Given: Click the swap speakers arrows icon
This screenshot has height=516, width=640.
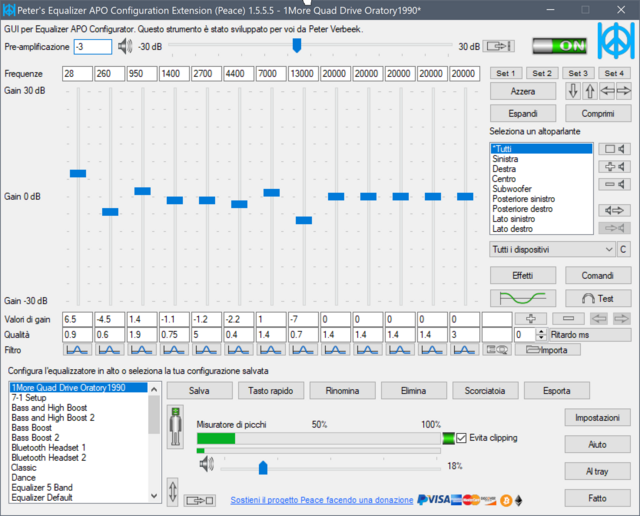Looking at the screenshot, I should (614, 210).
